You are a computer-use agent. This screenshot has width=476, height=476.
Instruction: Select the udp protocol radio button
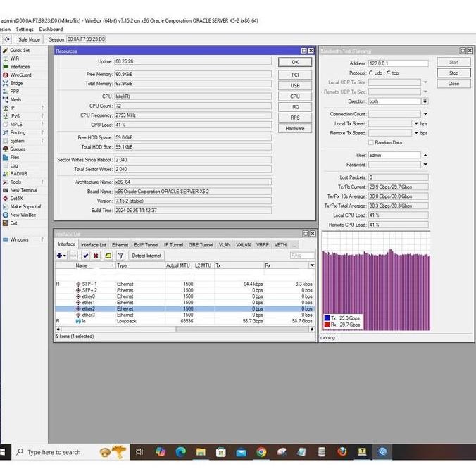click(x=371, y=73)
